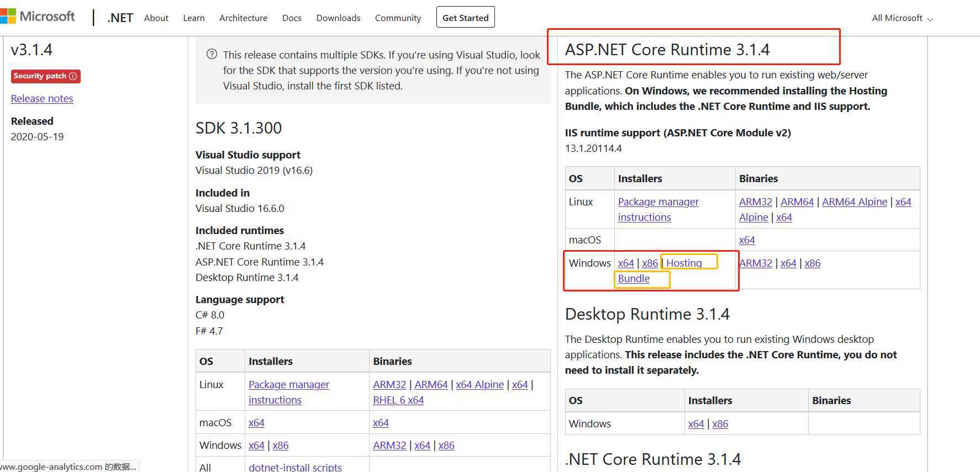Download ASP.NET Runtime Windows x86 installer
Viewport: 980px width, 472px height.
tap(650, 263)
